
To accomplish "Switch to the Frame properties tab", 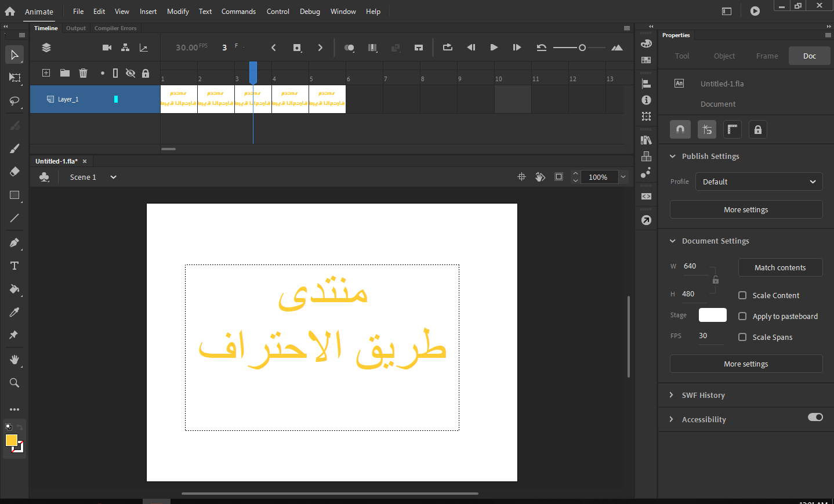I will point(767,56).
